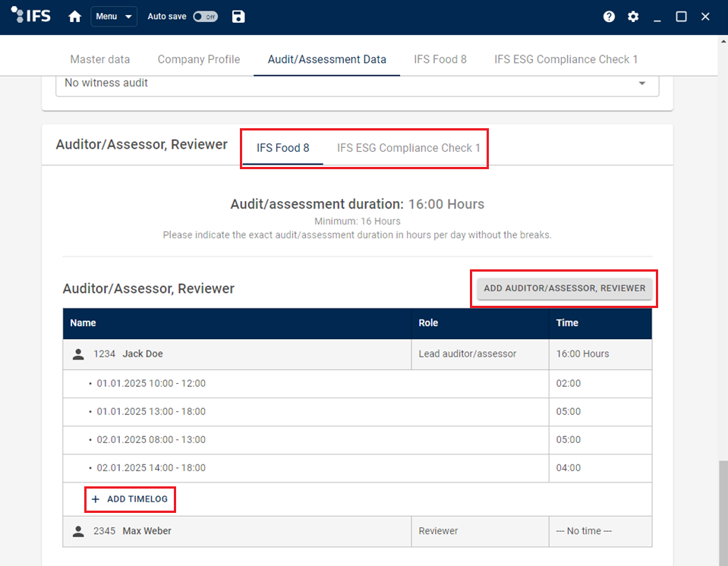Click the Reviewer role cell

click(x=480, y=531)
